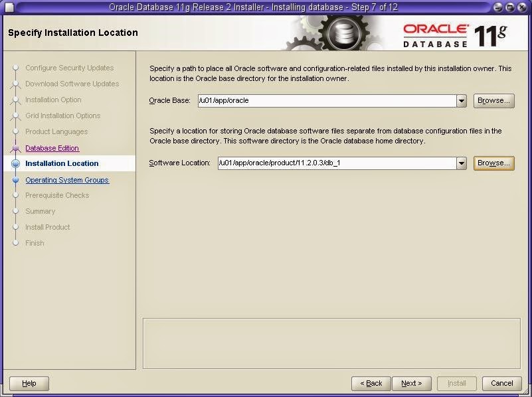Click the window menu icon in title bar
Image resolution: width=532 pixels, height=397 pixels.
click(9, 7)
